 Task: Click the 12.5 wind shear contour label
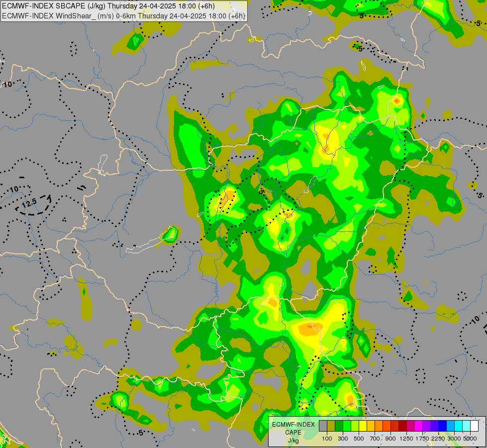pos(29,203)
